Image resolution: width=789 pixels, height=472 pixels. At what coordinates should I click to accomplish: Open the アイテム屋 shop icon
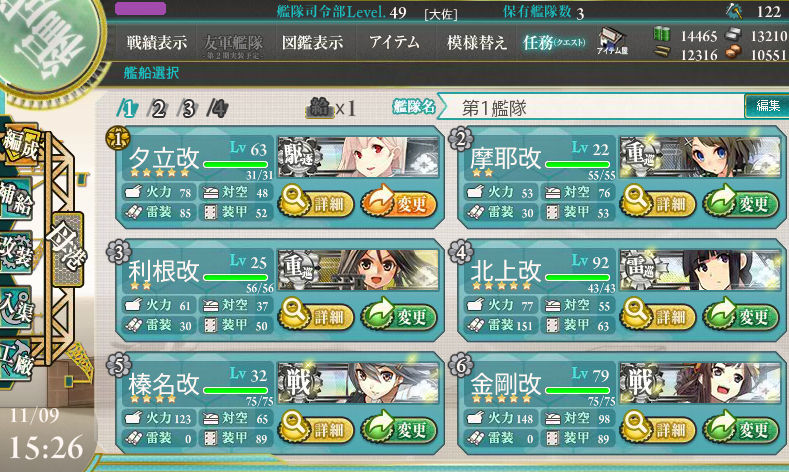(x=612, y=41)
